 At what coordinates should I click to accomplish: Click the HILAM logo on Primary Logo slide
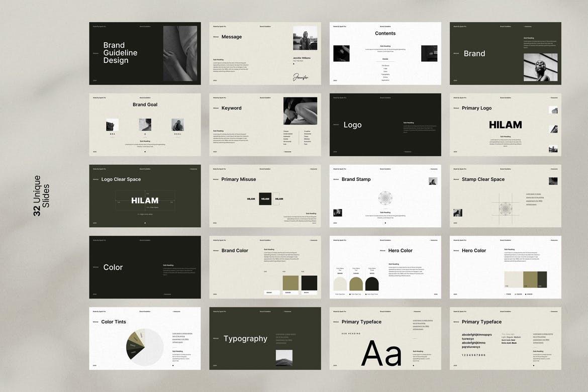pos(505,125)
